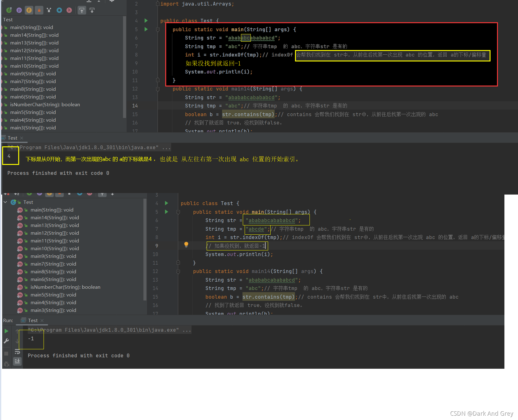Click the upper Structure panel vertical scrollbar

pyautogui.click(x=124, y=67)
